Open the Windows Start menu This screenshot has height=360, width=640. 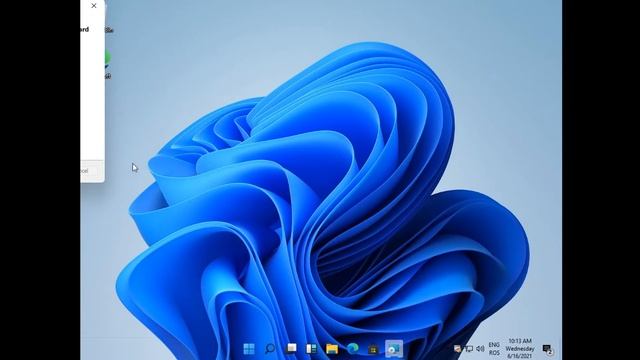[x=249, y=349]
